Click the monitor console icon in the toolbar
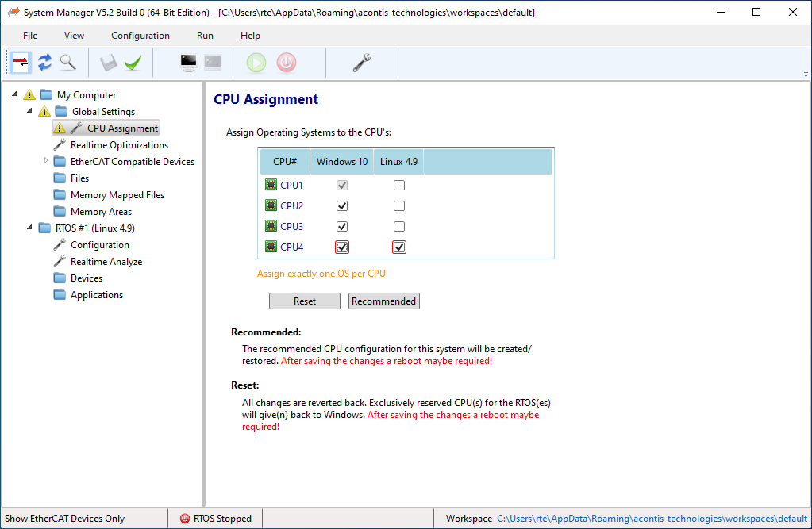812x529 pixels. coord(187,63)
